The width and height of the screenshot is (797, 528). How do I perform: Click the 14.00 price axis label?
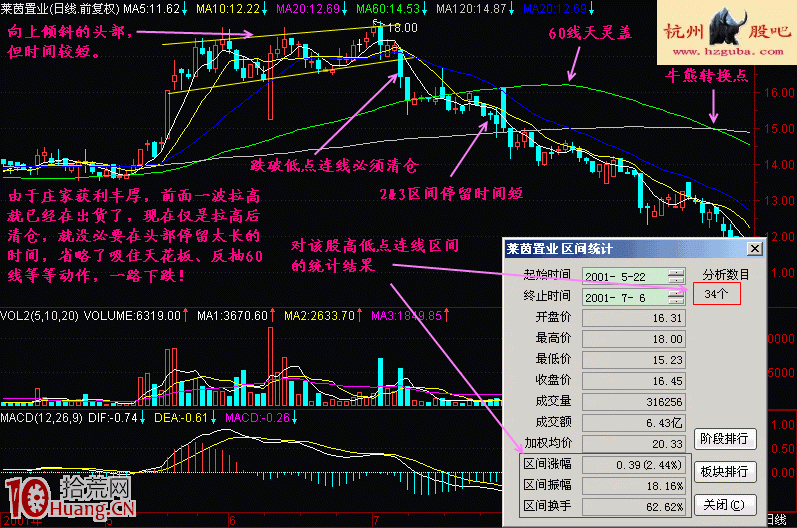(780, 164)
